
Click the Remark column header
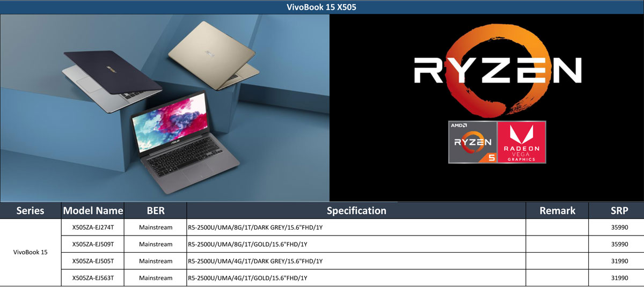tap(558, 210)
